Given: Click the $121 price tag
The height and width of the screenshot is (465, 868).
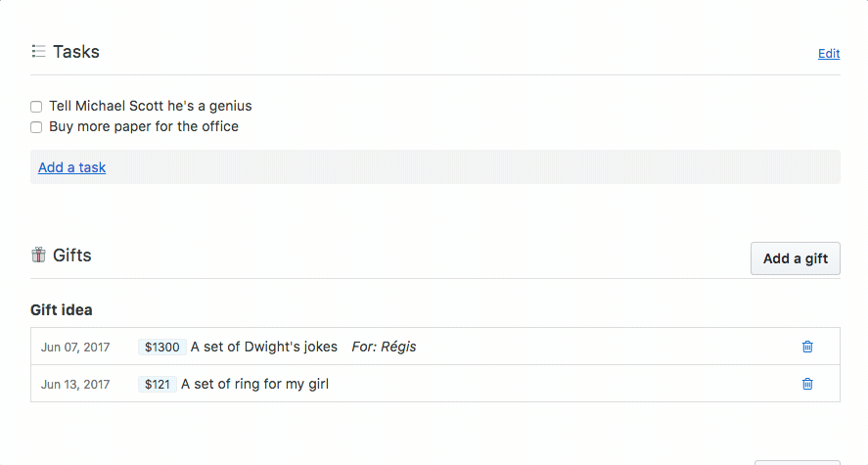Looking at the screenshot, I should tap(158, 384).
